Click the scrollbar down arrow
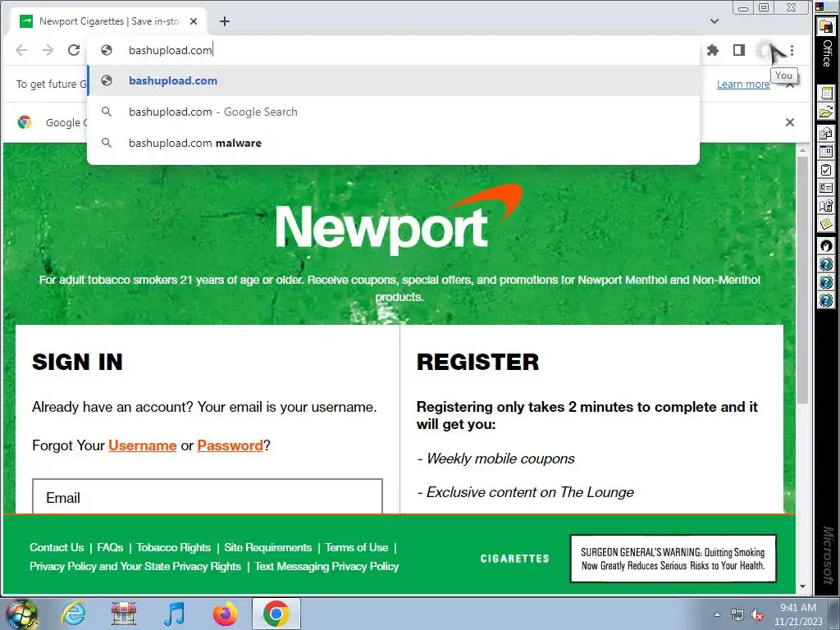 click(802, 586)
